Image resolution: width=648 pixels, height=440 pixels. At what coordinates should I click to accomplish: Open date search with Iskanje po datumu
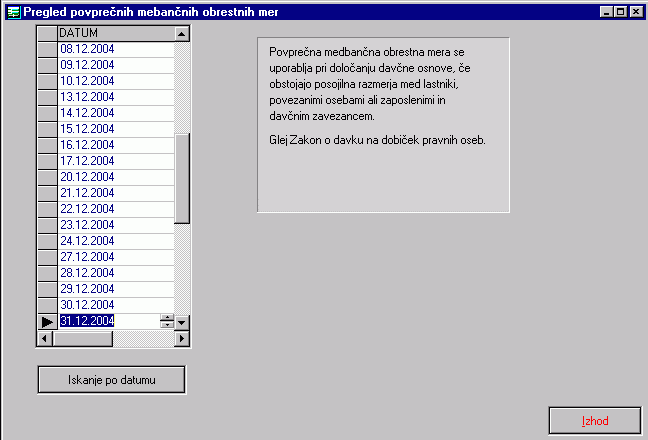click(x=112, y=380)
